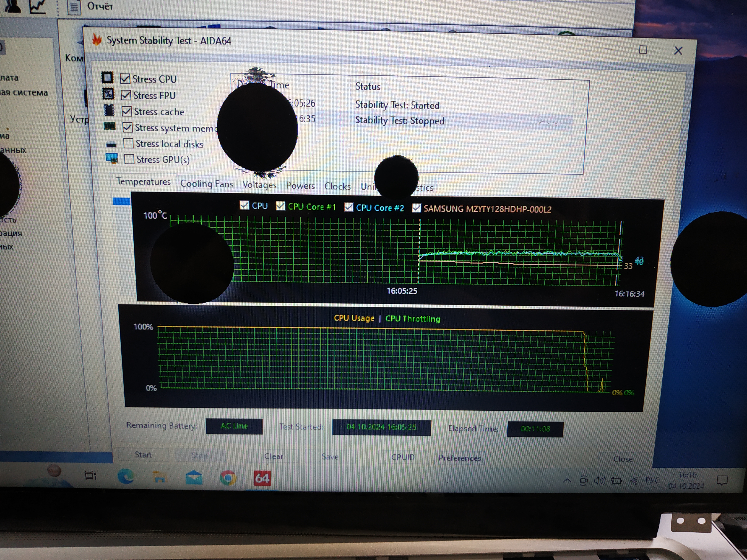
Task: Click the Save button
Action: click(330, 457)
